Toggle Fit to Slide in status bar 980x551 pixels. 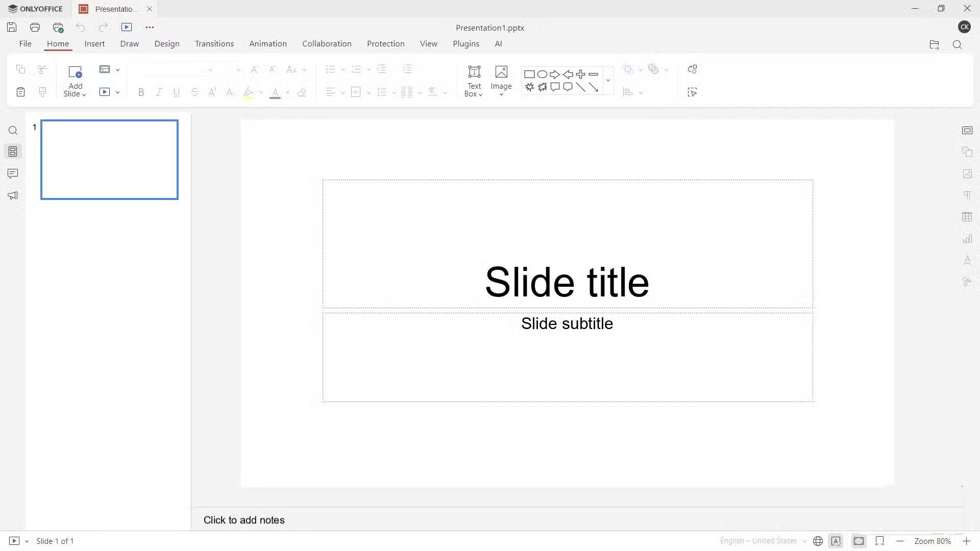pyautogui.click(x=859, y=541)
